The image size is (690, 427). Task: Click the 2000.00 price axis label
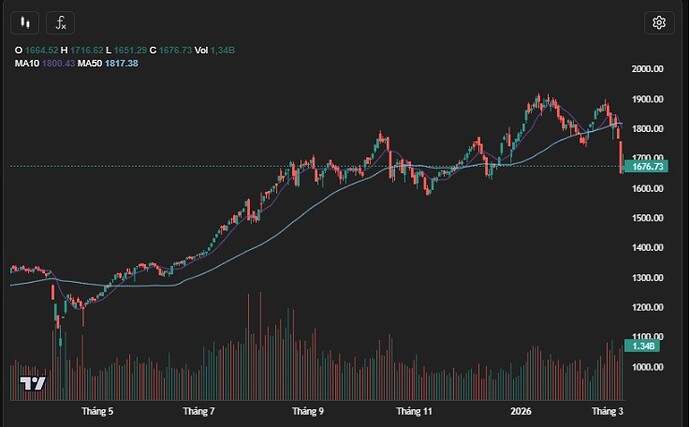[x=647, y=69]
